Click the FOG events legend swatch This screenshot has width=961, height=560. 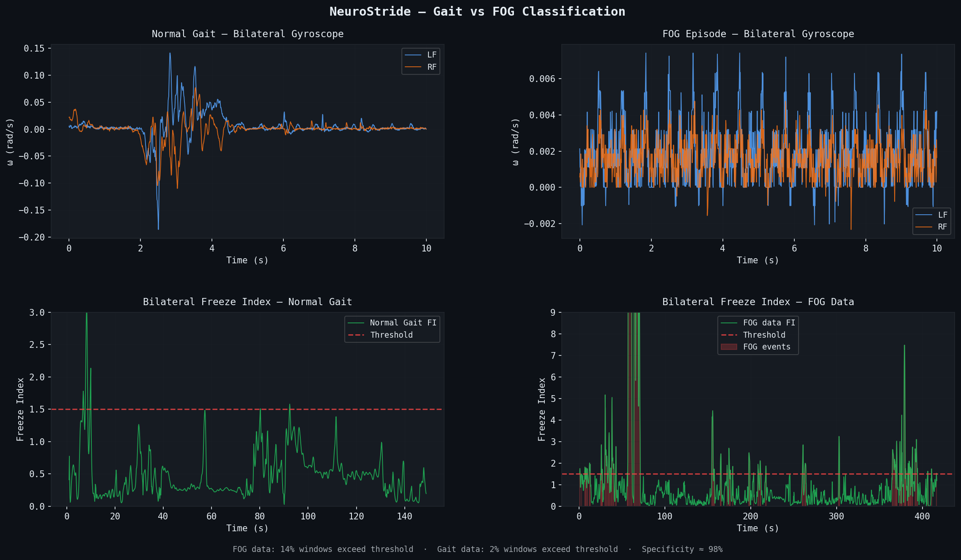729,347
